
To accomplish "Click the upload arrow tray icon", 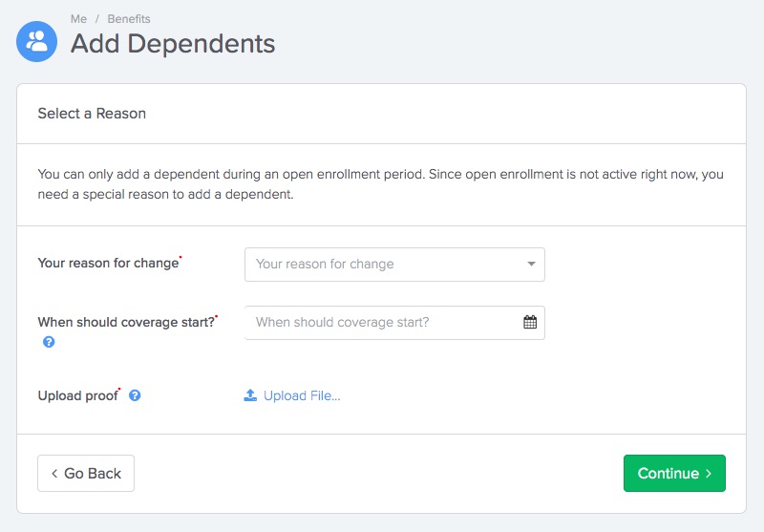I will (x=250, y=395).
